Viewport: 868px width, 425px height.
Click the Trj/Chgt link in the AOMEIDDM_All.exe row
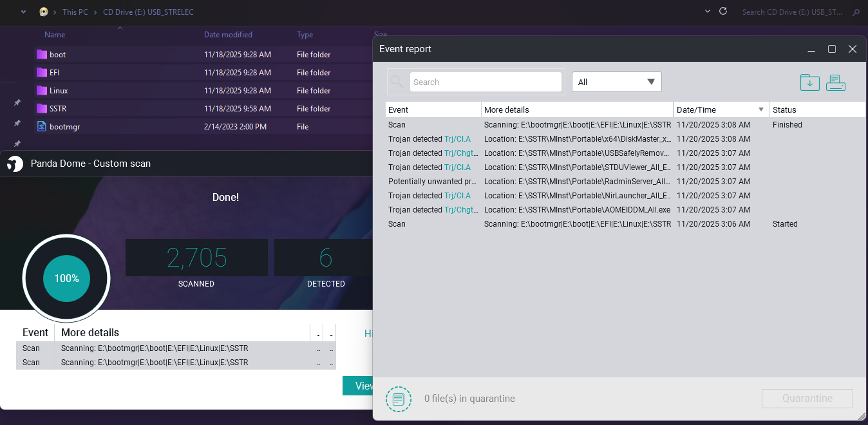coord(461,210)
